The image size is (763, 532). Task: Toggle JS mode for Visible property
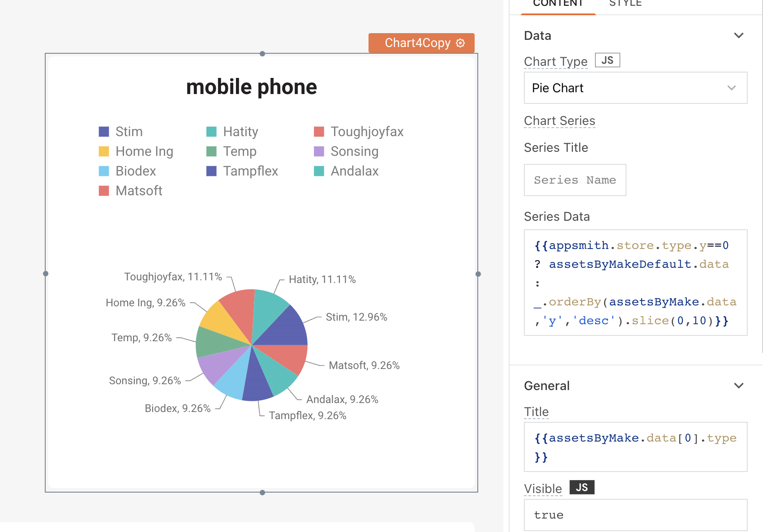point(582,487)
